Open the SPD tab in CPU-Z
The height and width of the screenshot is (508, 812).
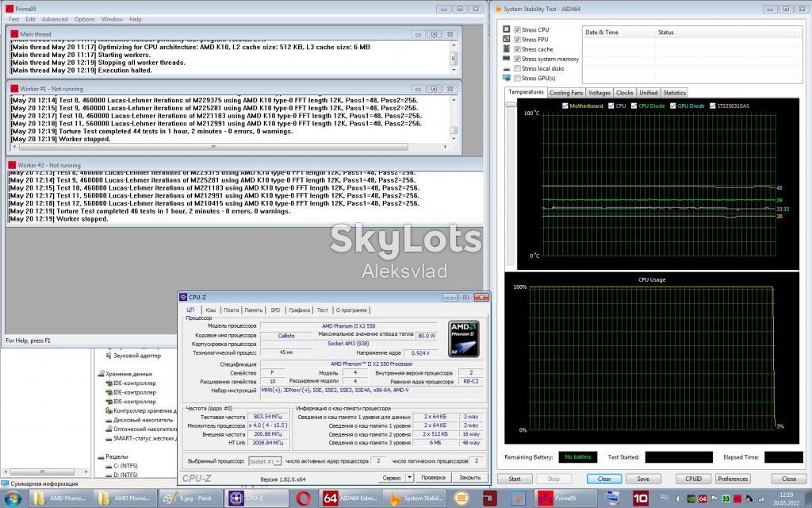(275, 310)
